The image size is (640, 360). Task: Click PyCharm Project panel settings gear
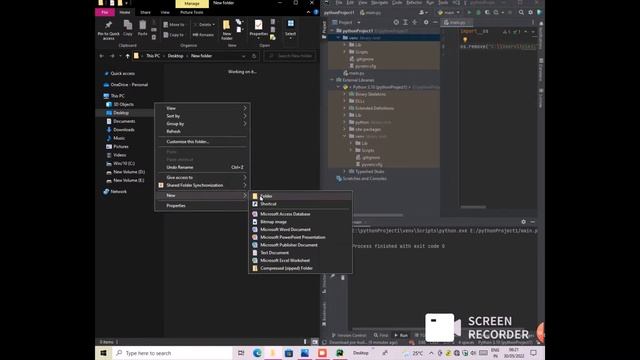click(x=426, y=22)
